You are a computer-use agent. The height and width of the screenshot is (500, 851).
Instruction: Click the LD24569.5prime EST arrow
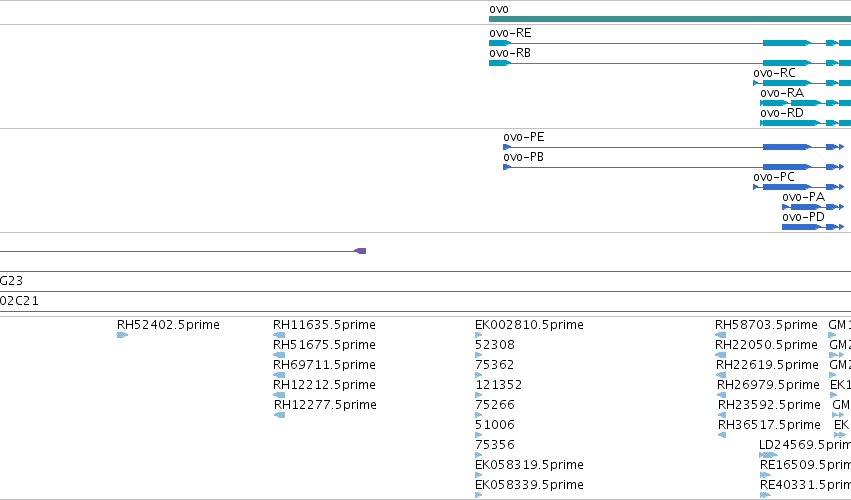(x=769, y=455)
